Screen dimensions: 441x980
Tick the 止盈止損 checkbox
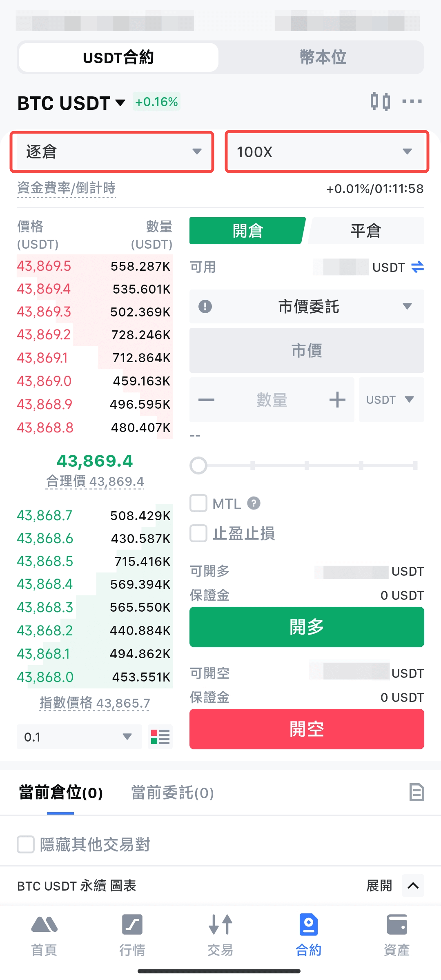point(198,533)
